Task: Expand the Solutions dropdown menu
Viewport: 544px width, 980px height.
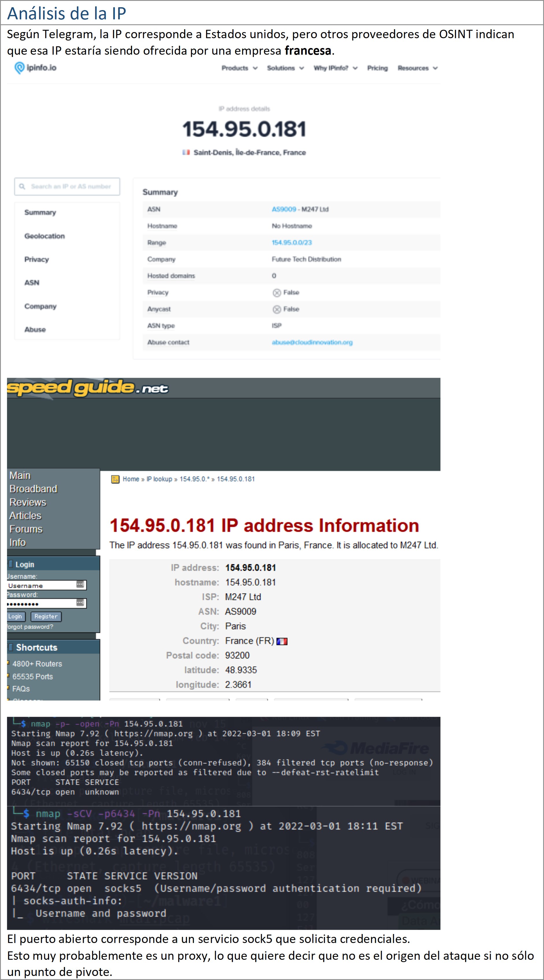Action: pyautogui.click(x=285, y=68)
